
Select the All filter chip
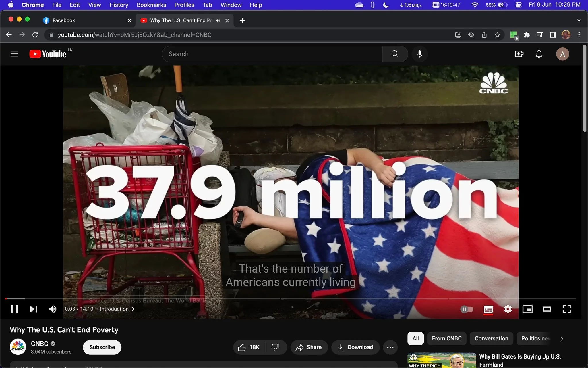tap(415, 338)
